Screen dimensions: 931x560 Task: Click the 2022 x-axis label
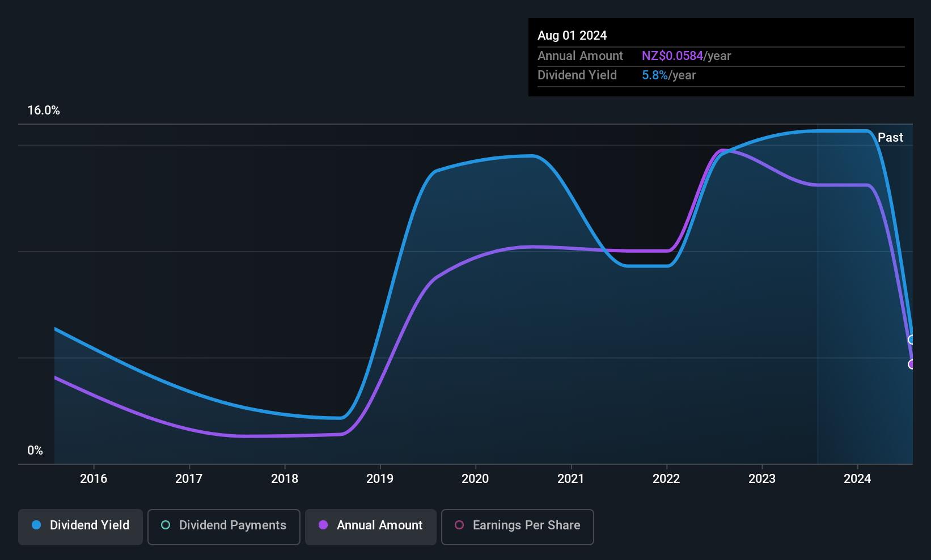(x=666, y=479)
